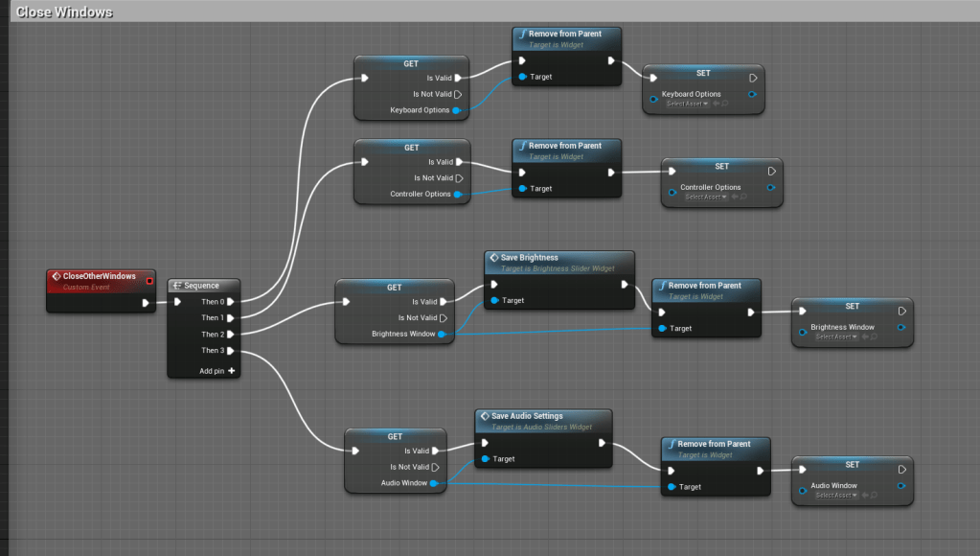Screen dimensions: 980x556
Task: Open Select Asset dropdown on Keyboard Options SET
Action: tap(688, 104)
